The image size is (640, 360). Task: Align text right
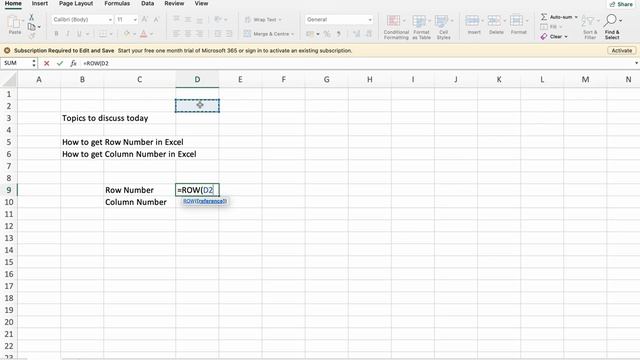pos(199,34)
